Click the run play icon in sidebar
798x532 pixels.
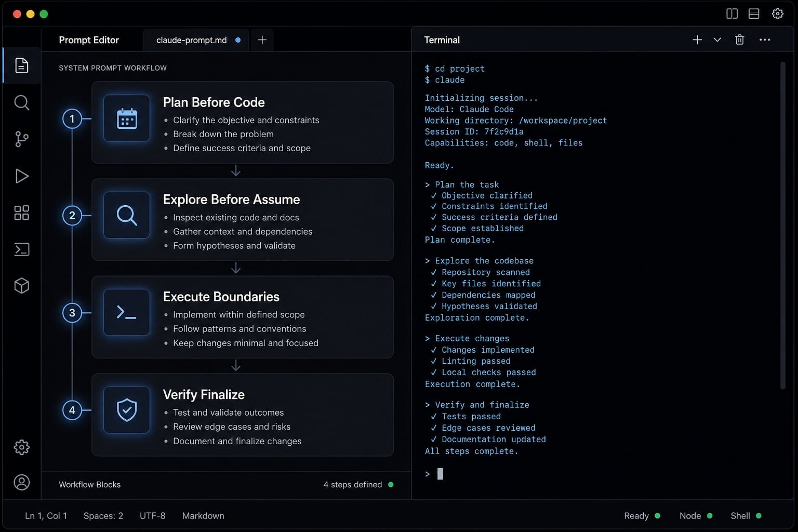click(x=22, y=176)
